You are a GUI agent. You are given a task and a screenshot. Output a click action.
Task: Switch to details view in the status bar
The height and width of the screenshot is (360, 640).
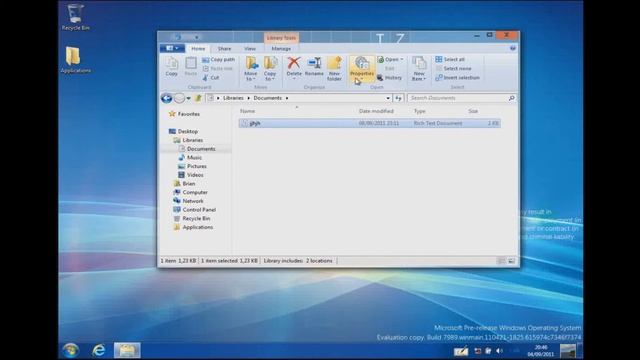(502, 261)
